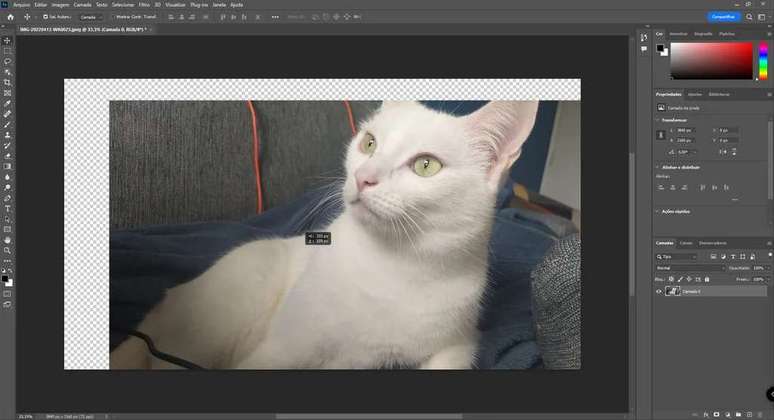
Task: Toggle lock transparent pixels
Action: pos(671,279)
